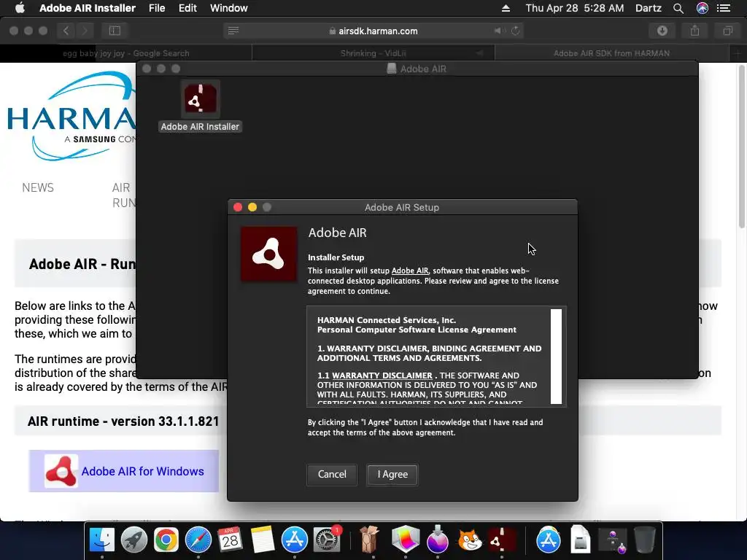The width and height of the screenshot is (747, 560).
Task: Cancel the Adobe AIR Setup
Action: tap(332, 474)
